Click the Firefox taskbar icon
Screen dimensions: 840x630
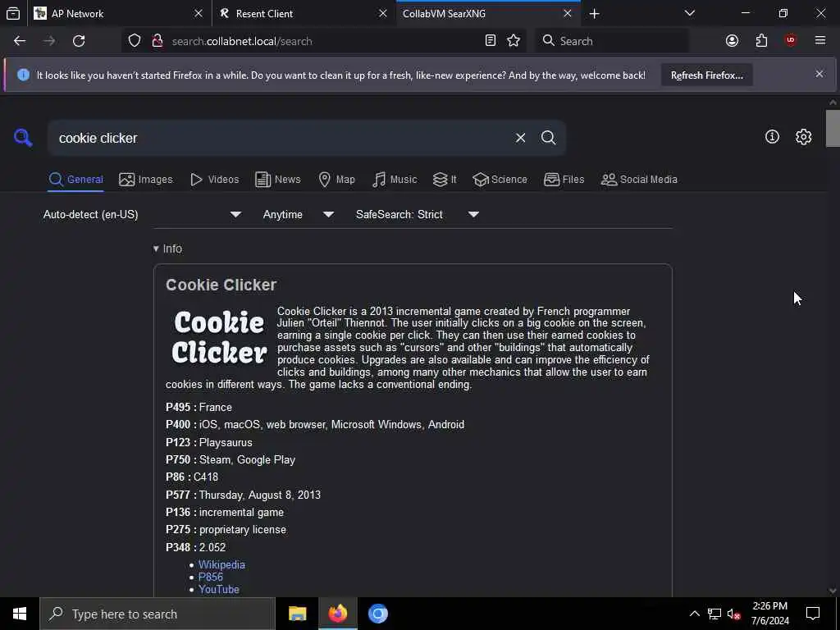(337, 614)
